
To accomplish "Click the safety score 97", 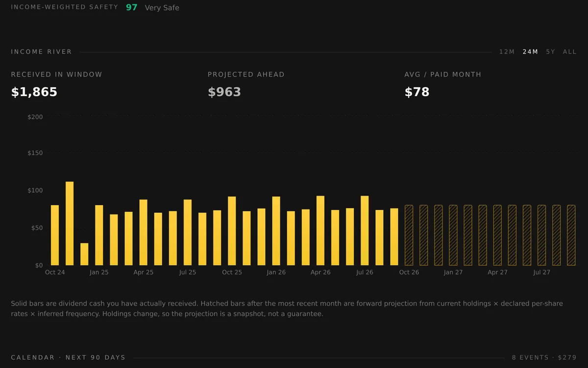I will [132, 7].
